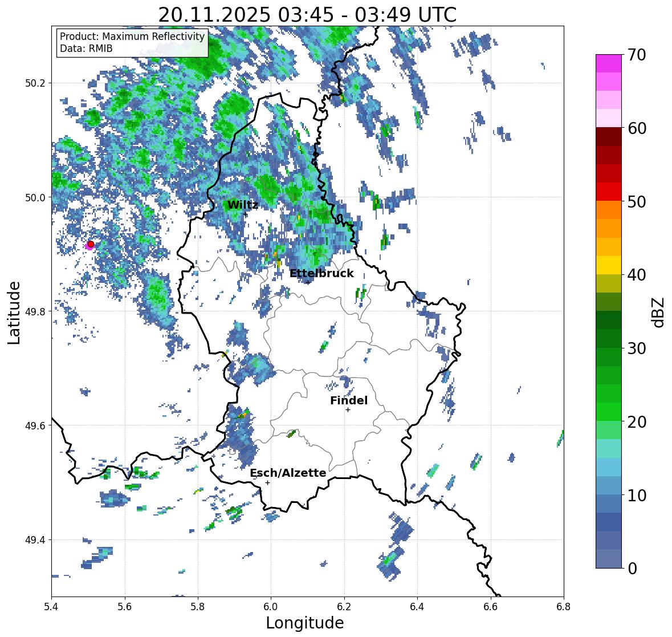Click the latitude tick label 50.2
The image size is (672, 637).
pos(36,83)
